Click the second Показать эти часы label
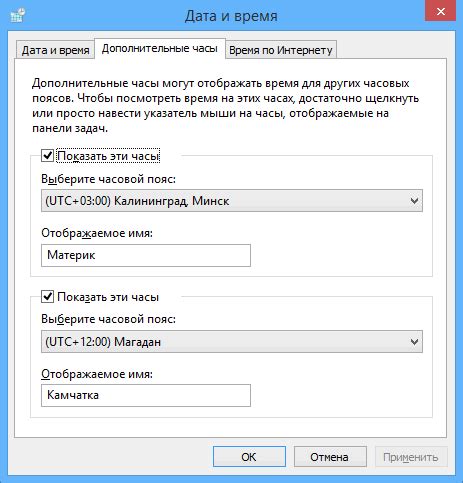 108,297
